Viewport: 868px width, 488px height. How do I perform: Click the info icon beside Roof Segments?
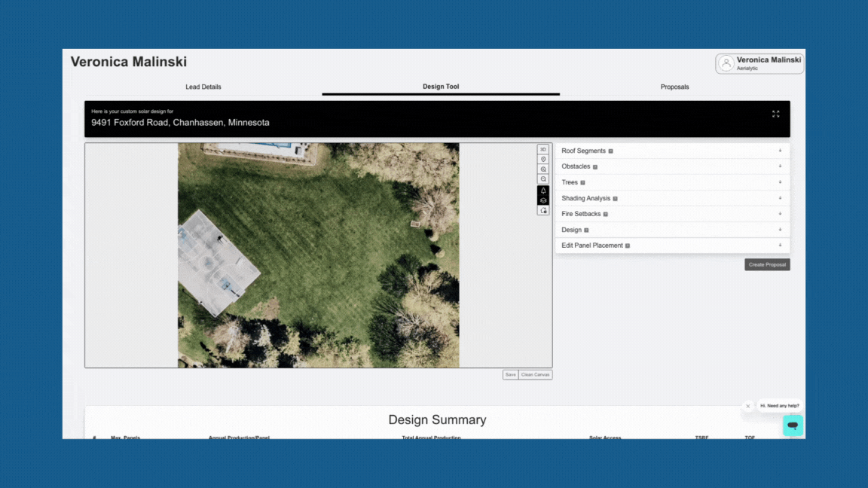coord(610,151)
